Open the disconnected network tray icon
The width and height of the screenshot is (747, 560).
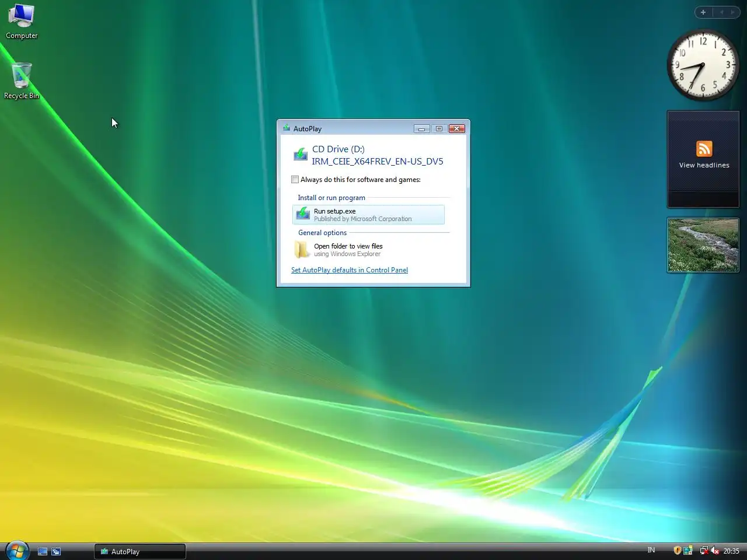click(x=704, y=550)
